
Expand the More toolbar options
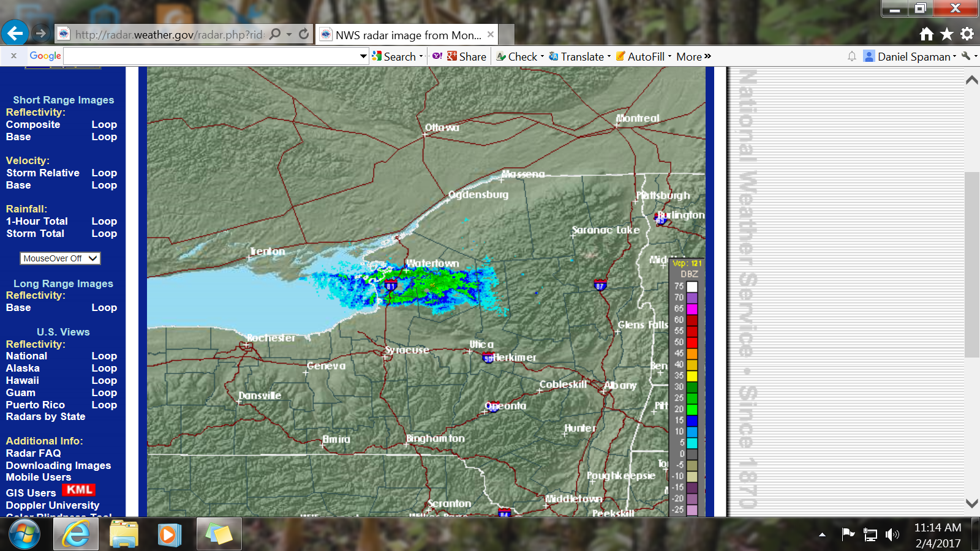(x=693, y=56)
